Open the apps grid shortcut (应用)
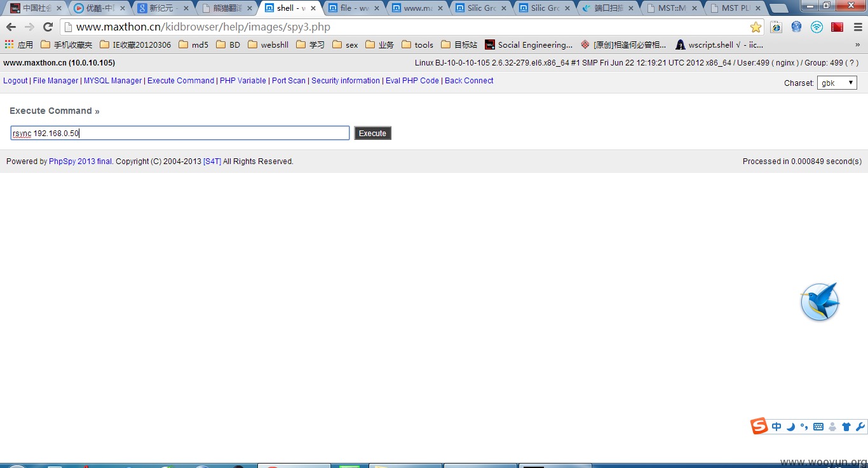The width and height of the screenshot is (868, 468). pos(19,45)
